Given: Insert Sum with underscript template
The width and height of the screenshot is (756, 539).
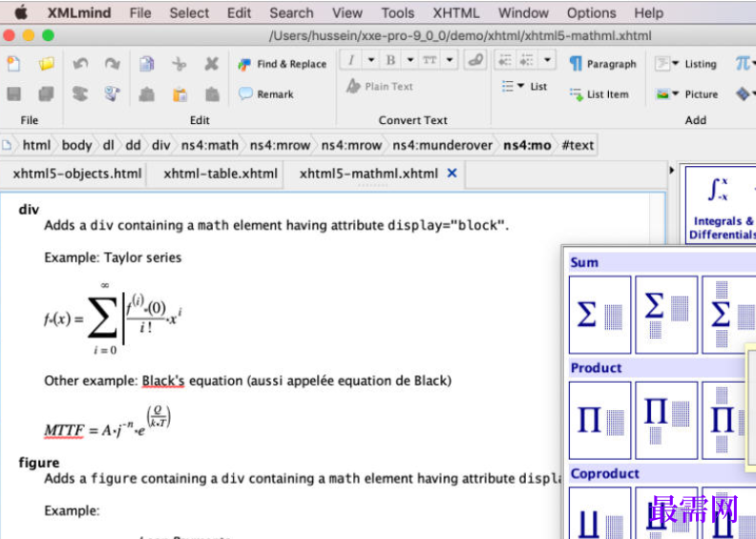Looking at the screenshot, I should coord(666,315).
